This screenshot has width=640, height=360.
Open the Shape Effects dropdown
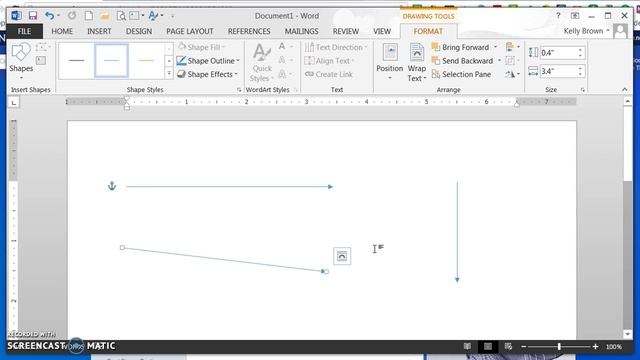208,74
